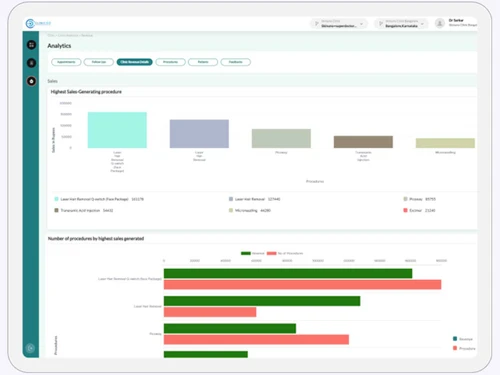The image size is (500, 375).
Task: Click the lavender Laser Hair Removal bar
Action: [199, 134]
